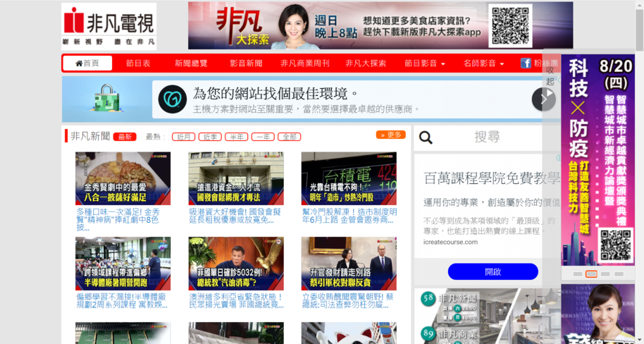644x344 pixels.
Task: Open the 半導體廠暑期營開跑 thumbnail
Action: pos(123,264)
